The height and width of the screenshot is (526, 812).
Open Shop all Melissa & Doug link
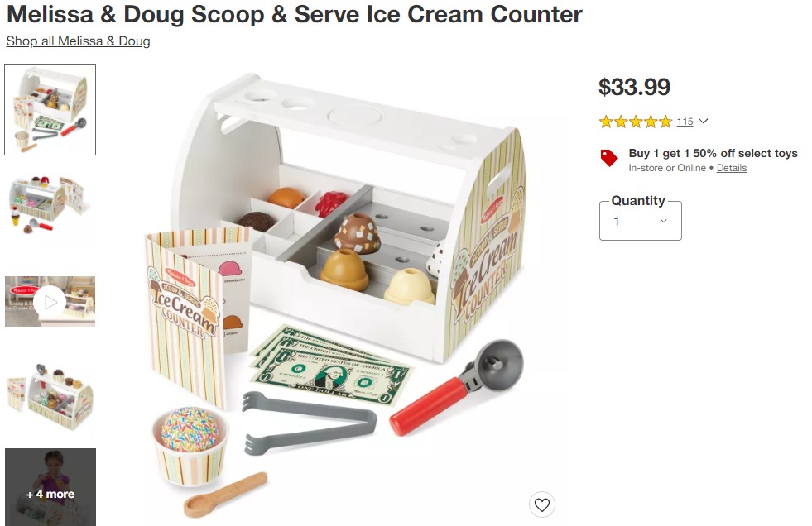78,41
